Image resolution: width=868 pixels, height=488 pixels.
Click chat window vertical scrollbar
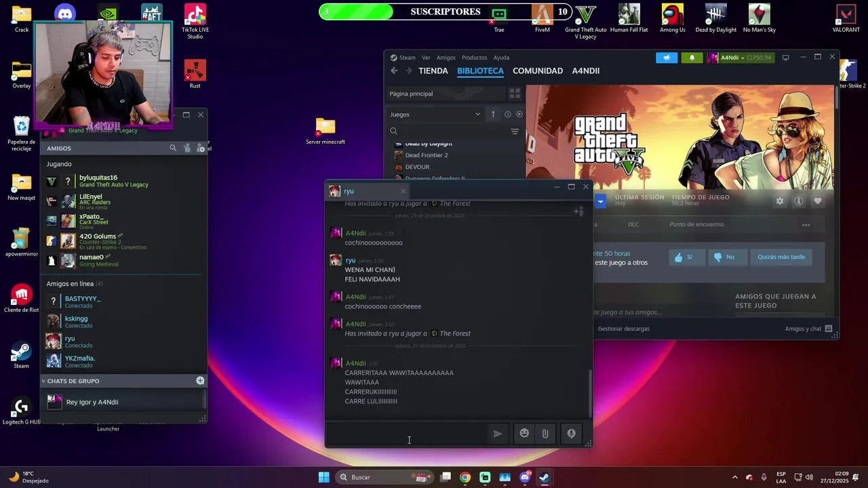point(590,393)
